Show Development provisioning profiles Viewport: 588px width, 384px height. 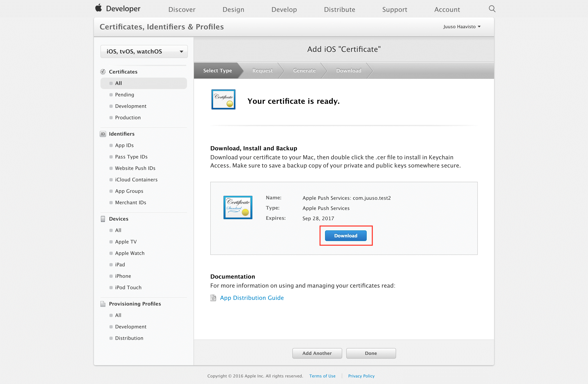130,327
